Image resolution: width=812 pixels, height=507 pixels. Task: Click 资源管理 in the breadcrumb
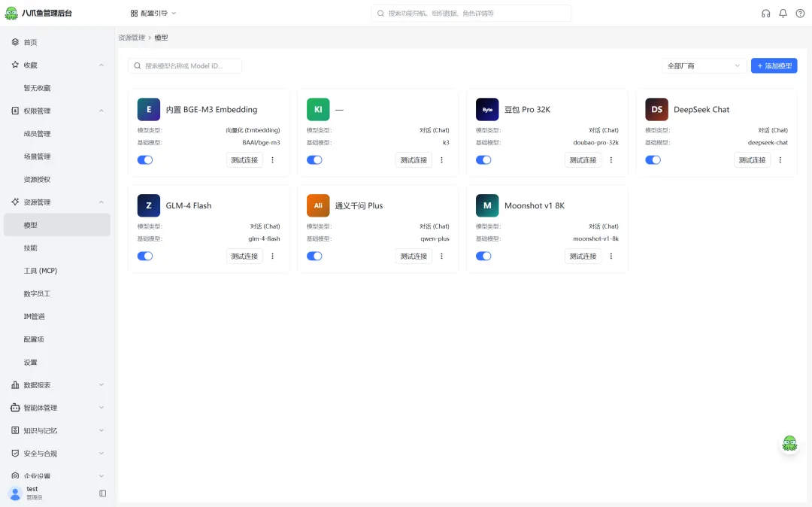point(132,38)
